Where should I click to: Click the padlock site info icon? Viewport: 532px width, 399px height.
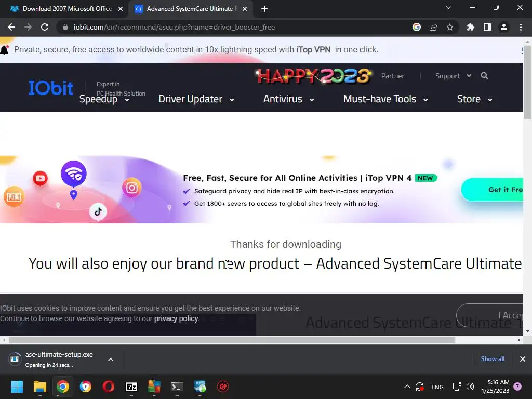pos(65,27)
